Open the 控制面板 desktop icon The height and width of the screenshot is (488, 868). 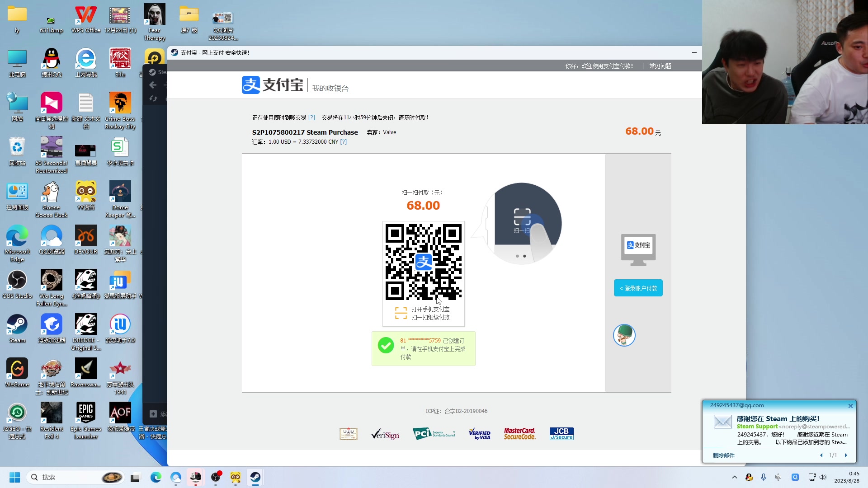click(17, 196)
